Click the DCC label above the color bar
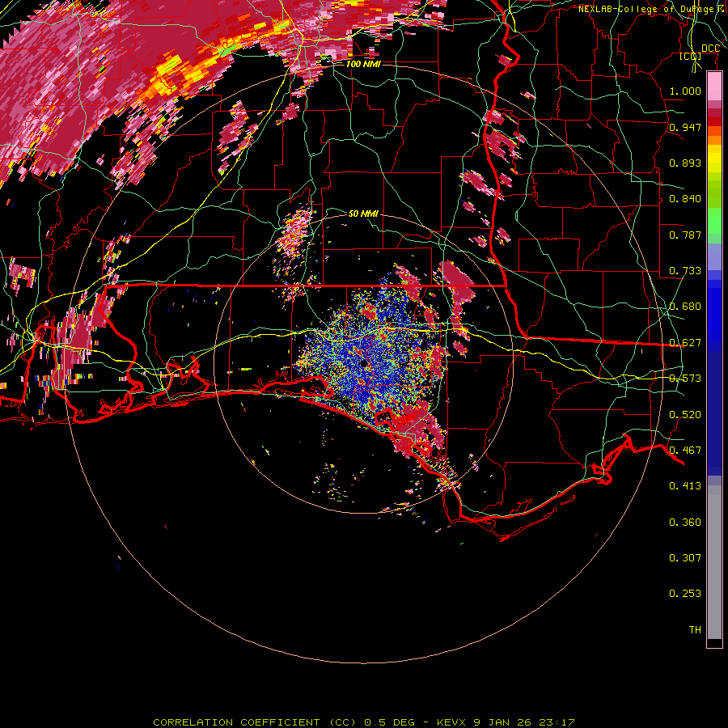Viewport: 728px width, 728px height. [x=710, y=49]
